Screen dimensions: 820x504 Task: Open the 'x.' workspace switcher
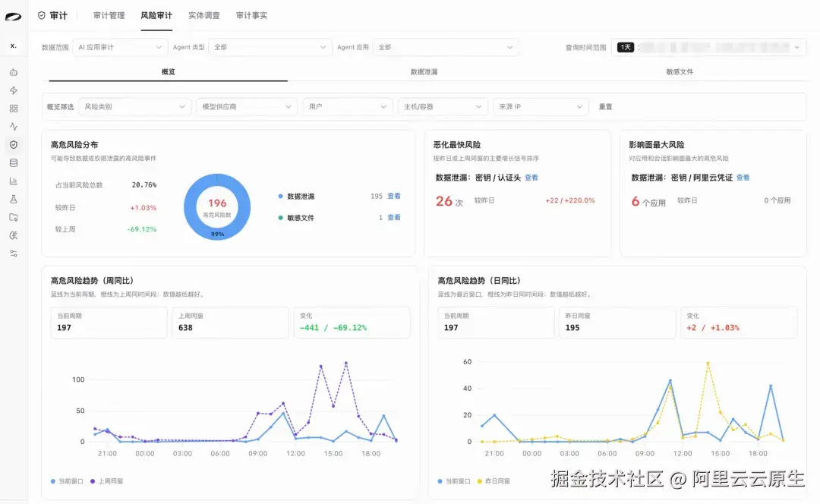[x=13, y=46]
